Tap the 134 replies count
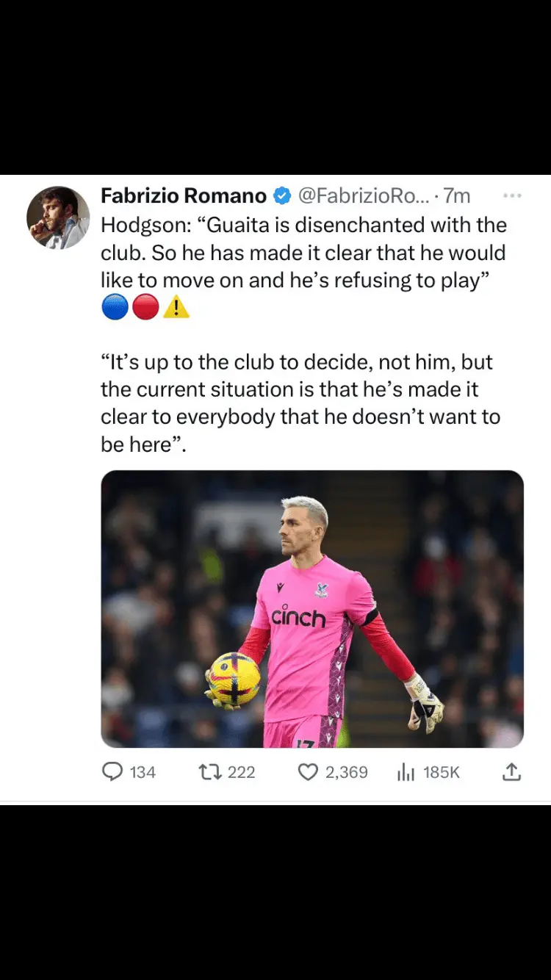The height and width of the screenshot is (980, 551). (x=143, y=772)
